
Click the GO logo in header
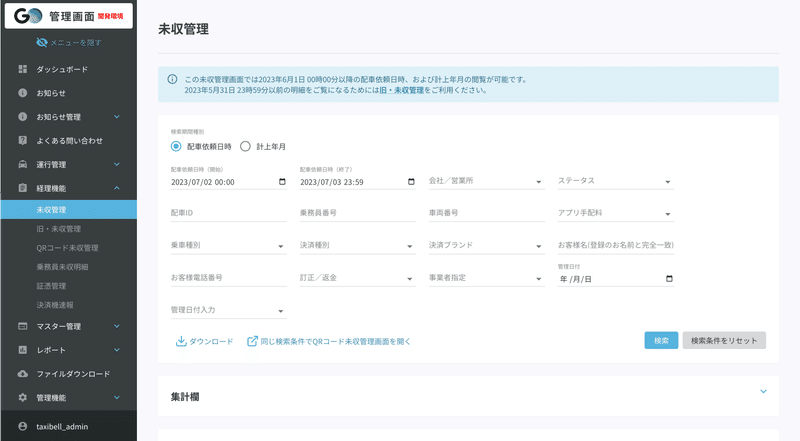point(28,16)
